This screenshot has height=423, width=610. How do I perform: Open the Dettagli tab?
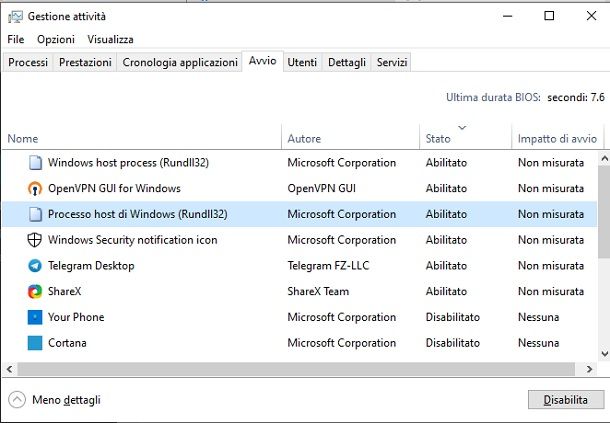[347, 62]
